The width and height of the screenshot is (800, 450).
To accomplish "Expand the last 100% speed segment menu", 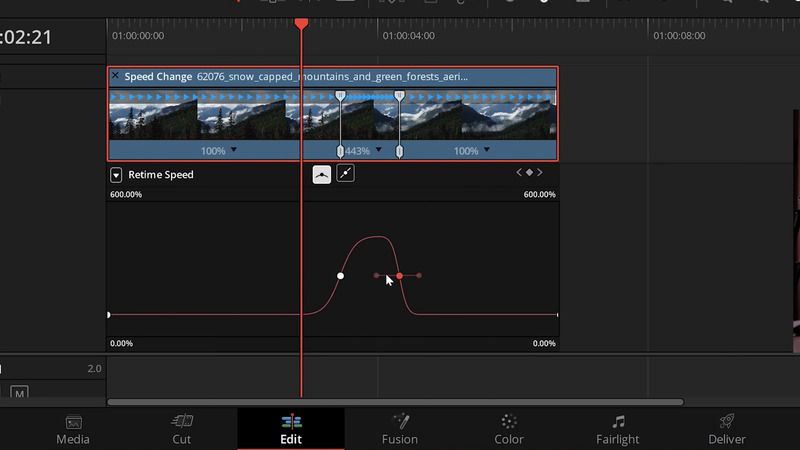I will pos(487,151).
